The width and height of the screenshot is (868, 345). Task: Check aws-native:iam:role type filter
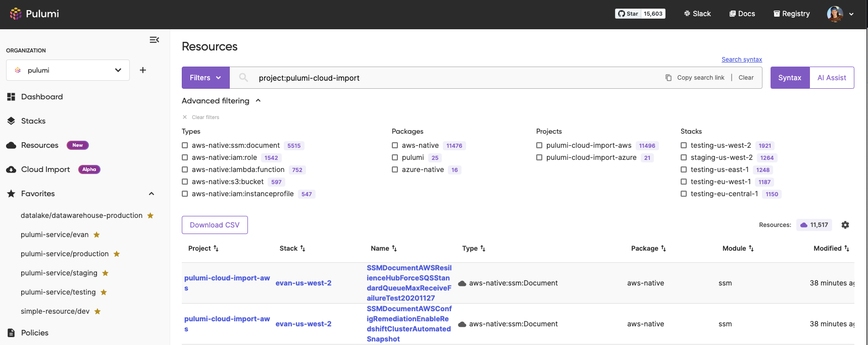click(185, 157)
